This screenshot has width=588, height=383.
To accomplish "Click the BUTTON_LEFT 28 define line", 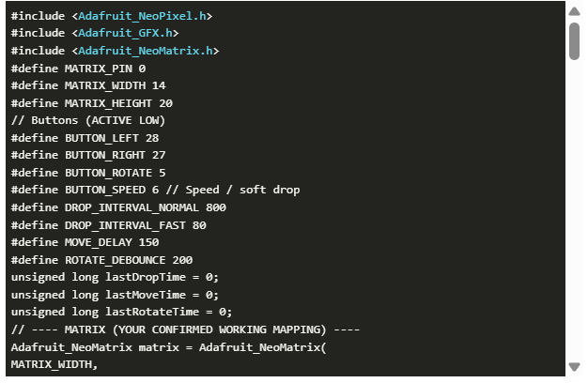I will pyautogui.click(x=85, y=138).
